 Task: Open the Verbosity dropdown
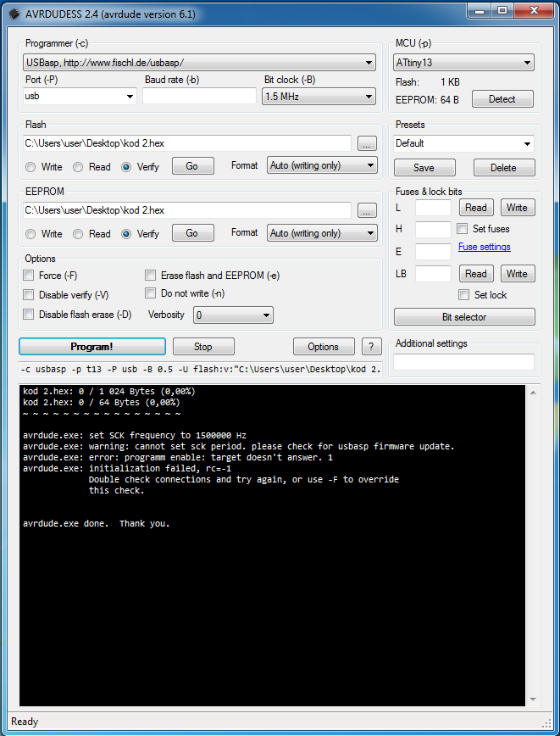(x=233, y=315)
